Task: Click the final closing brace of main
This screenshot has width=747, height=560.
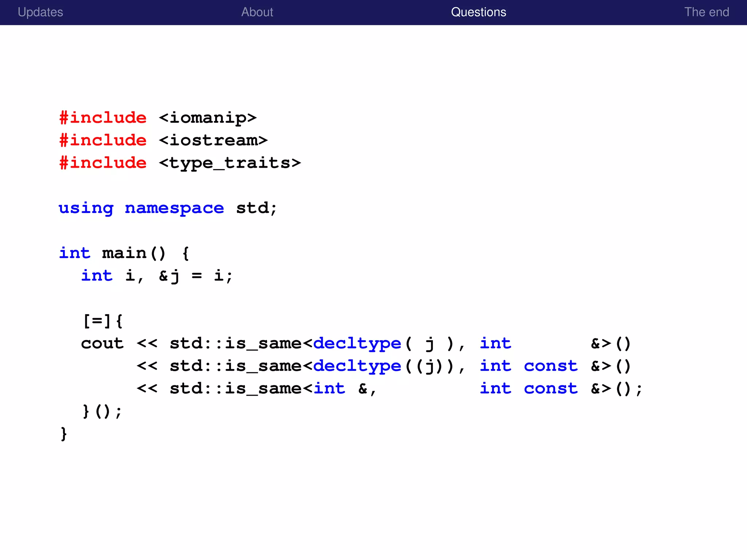Action: (x=64, y=434)
